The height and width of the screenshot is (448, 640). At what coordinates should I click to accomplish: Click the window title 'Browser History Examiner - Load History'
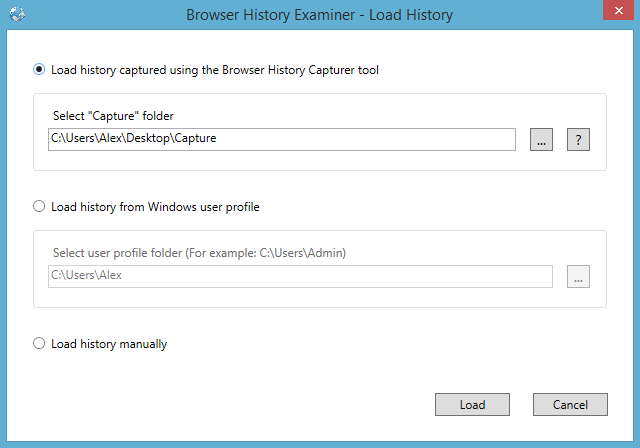tap(320, 15)
